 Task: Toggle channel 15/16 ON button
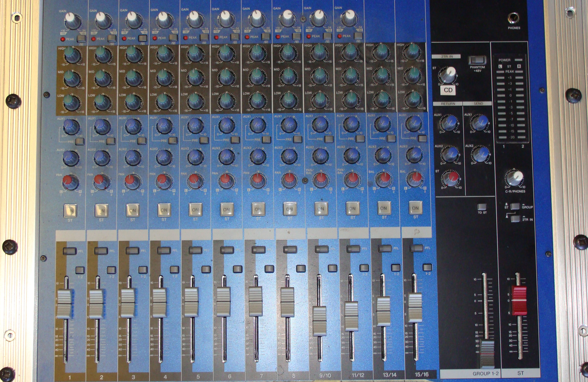(415, 208)
